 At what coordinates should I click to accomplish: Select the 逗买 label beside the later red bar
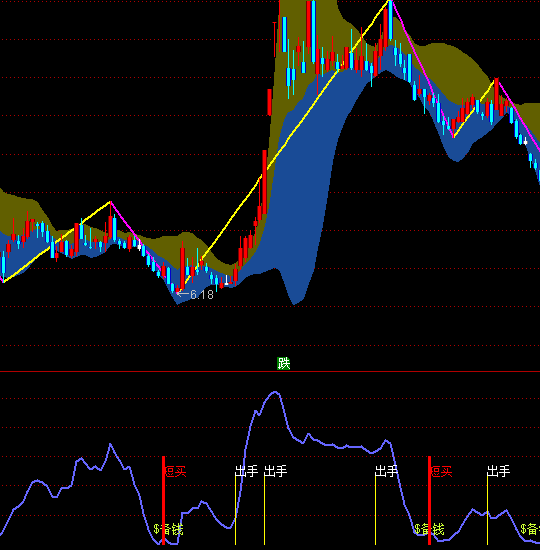pyautogui.click(x=441, y=472)
